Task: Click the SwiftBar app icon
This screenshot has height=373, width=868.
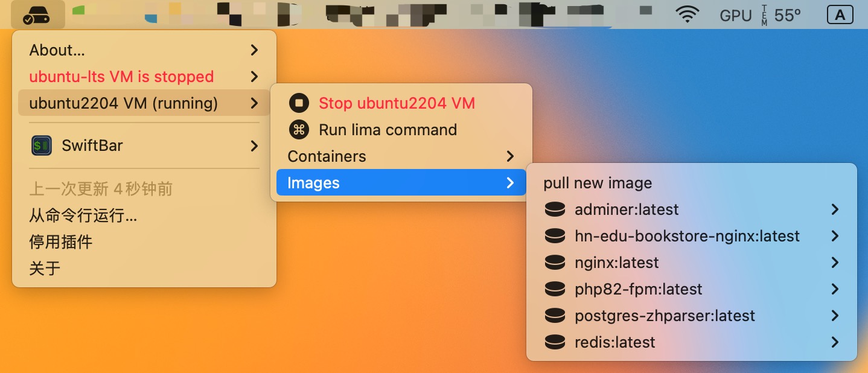Action: tap(42, 145)
